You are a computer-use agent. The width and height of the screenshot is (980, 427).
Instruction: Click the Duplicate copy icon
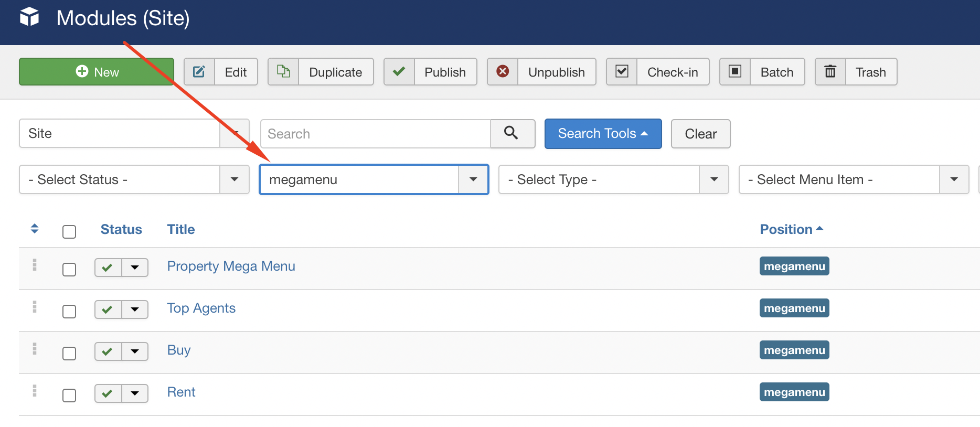pos(283,72)
